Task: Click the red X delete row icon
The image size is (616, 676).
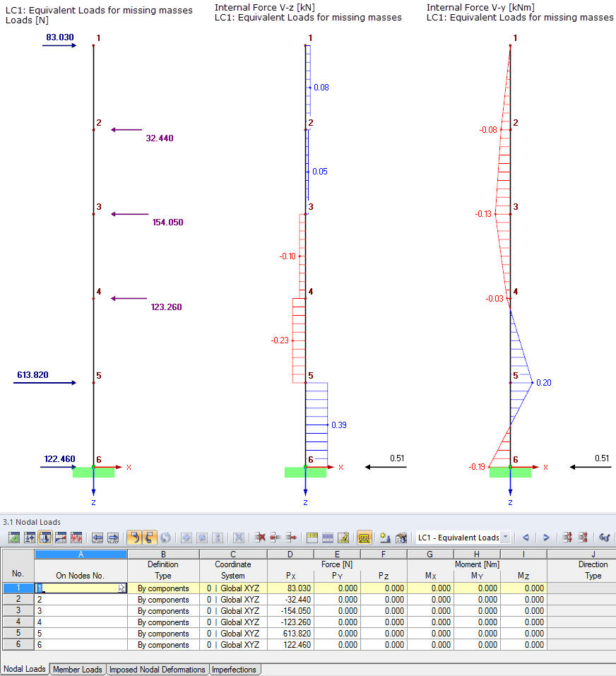Action: 259,538
